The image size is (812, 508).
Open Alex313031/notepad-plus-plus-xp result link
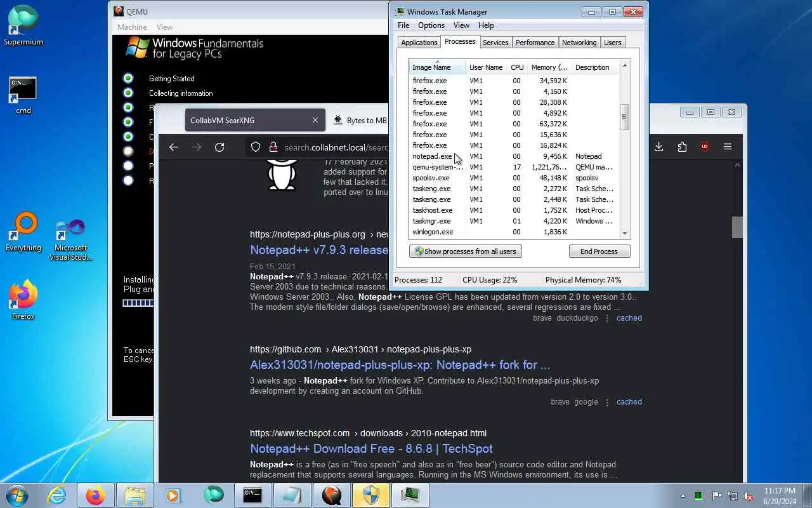click(400, 365)
